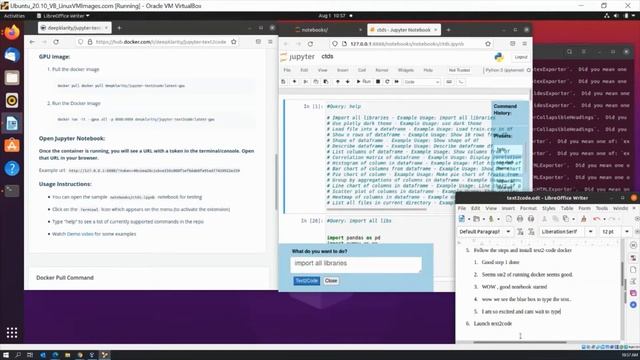640x360 pixels.
Task: Click the Undo arrow in Writer
Action: pos(596,219)
